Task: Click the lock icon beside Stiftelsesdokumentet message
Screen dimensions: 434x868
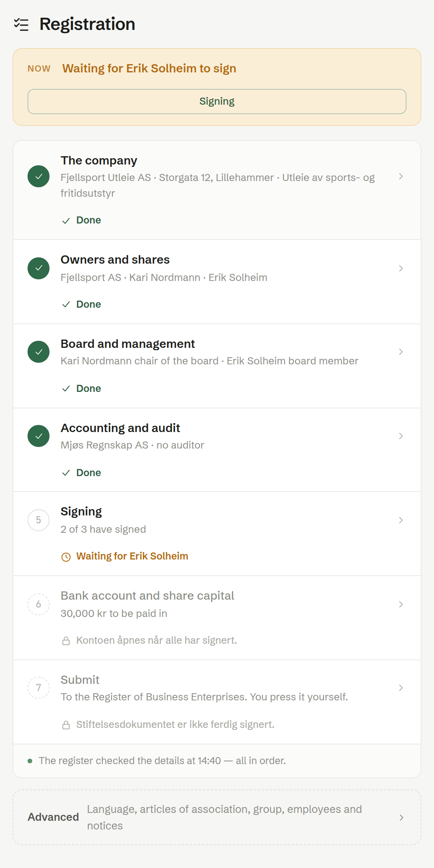Action: tap(66, 725)
